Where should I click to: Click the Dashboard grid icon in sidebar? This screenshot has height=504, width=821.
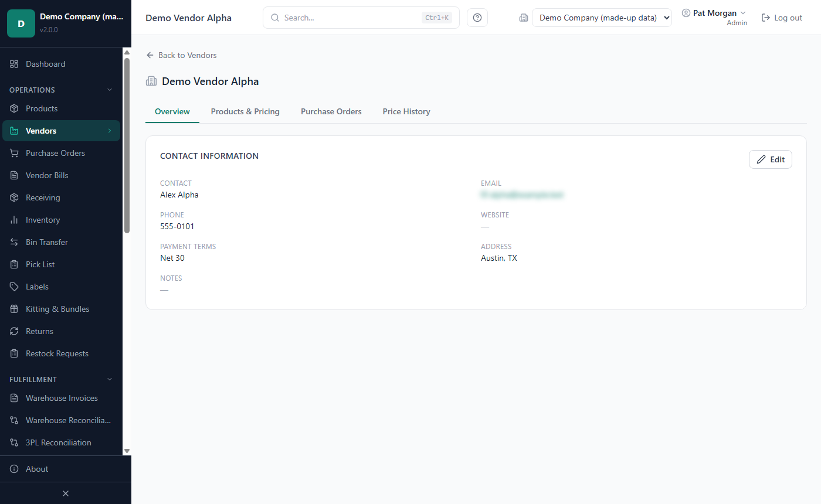pyautogui.click(x=14, y=64)
